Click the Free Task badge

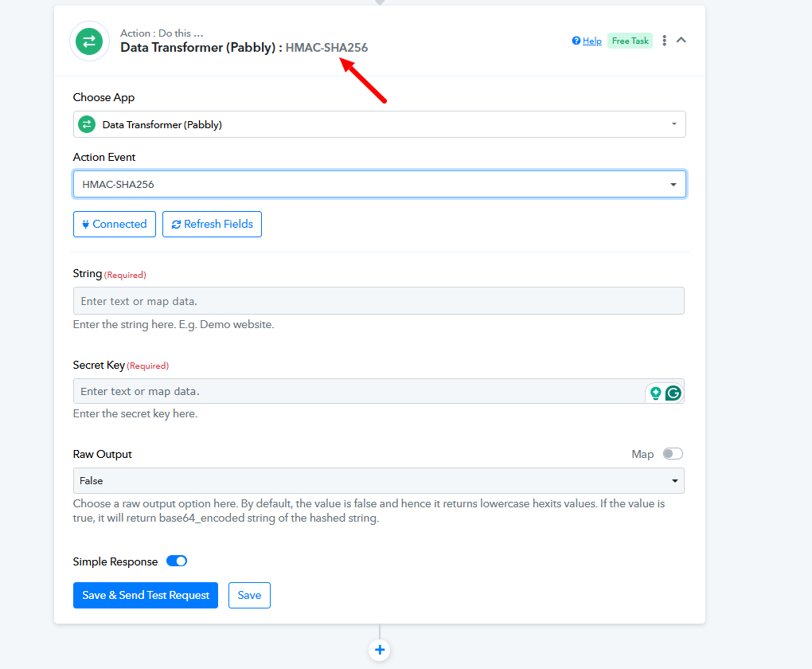[x=630, y=41]
